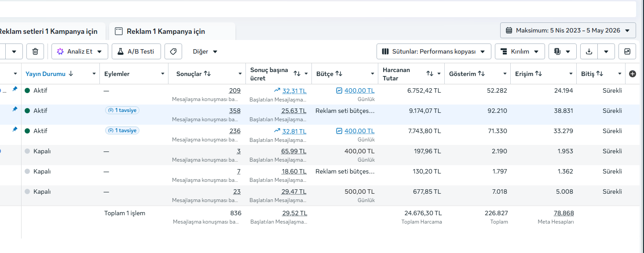The width and height of the screenshot is (644, 253).
Task: Open the reports stacked-coins icon dropdown
Action: coord(562,51)
